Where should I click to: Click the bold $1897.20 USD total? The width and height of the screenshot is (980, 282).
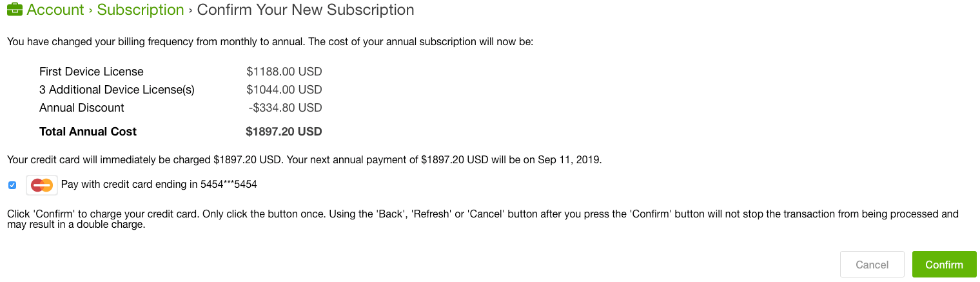(x=284, y=132)
